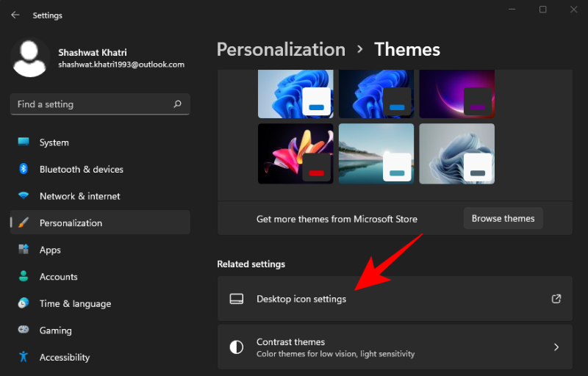Click the Apps icon in sidebar

(24, 250)
